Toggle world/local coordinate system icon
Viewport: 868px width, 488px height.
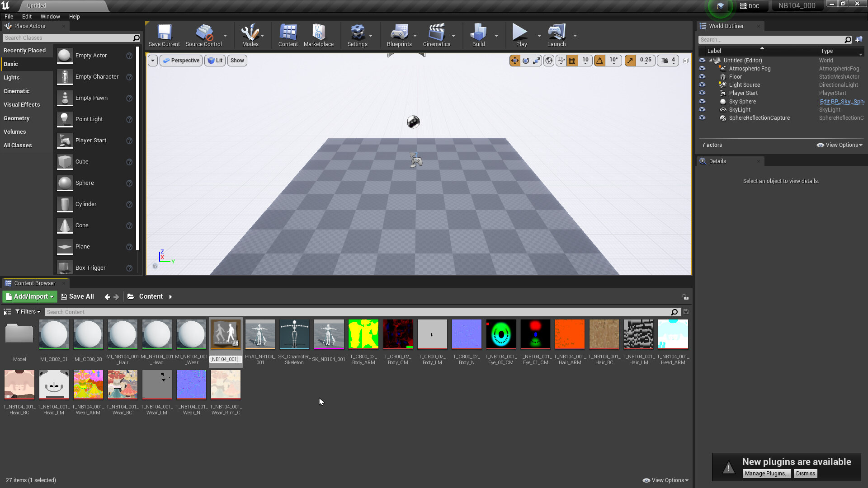549,61
